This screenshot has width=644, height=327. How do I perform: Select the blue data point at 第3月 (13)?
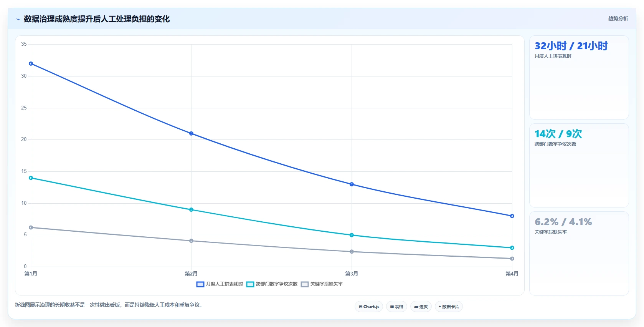pyautogui.click(x=352, y=184)
